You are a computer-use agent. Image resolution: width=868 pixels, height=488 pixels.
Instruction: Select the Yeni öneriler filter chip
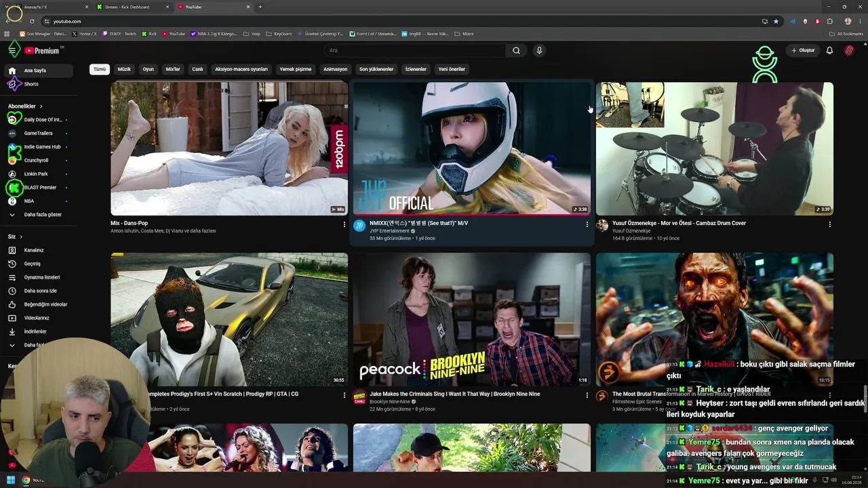452,69
